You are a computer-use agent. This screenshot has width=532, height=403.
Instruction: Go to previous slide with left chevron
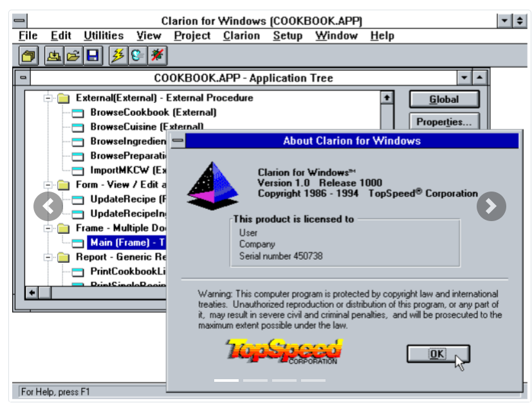(48, 206)
